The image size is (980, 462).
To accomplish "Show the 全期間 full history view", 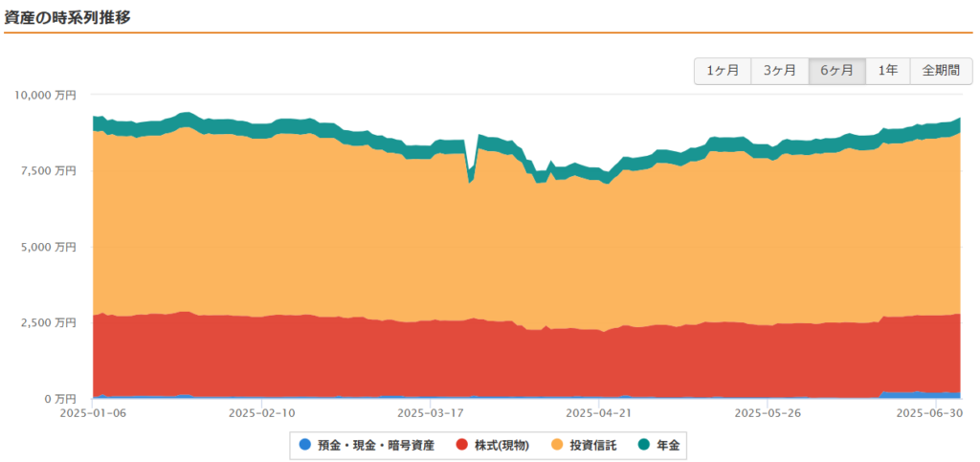I will [x=942, y=71].
